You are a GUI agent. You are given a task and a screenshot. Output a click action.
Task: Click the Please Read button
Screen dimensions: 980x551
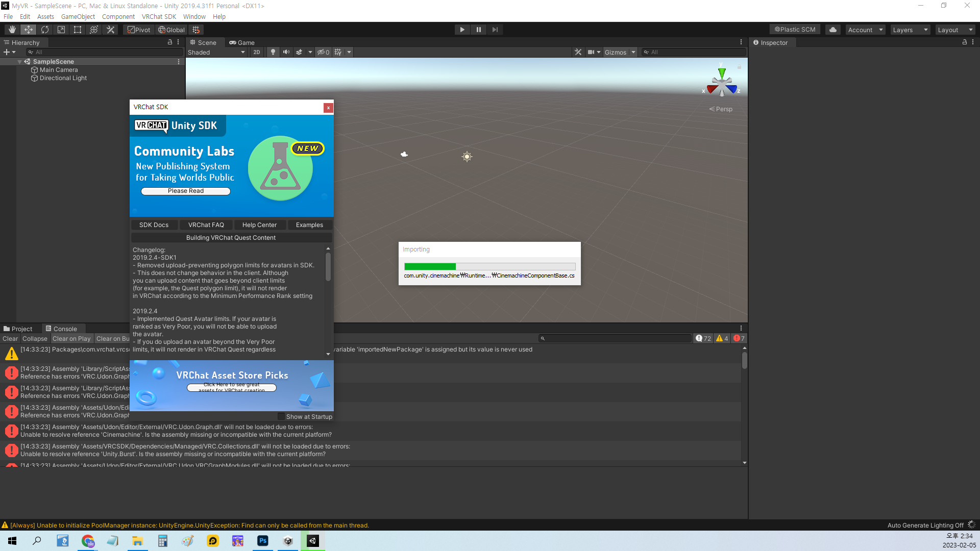tap(186, 191)
